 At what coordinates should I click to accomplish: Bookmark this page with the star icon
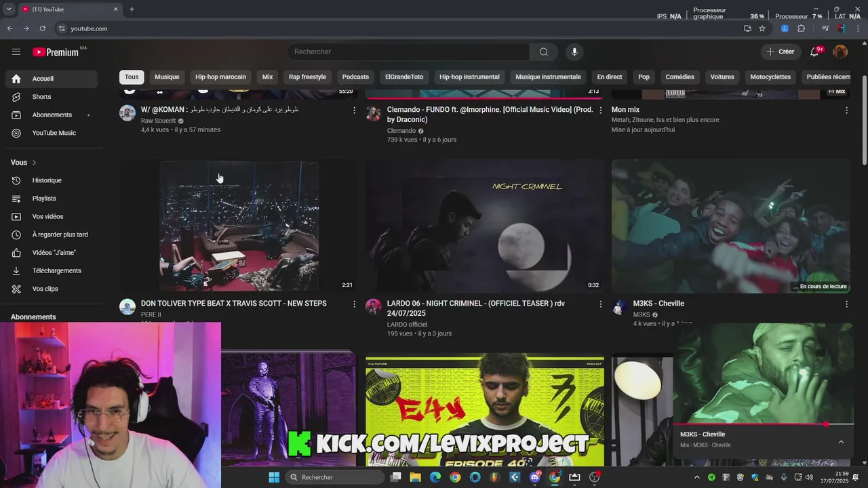click(x=762, y=28)
